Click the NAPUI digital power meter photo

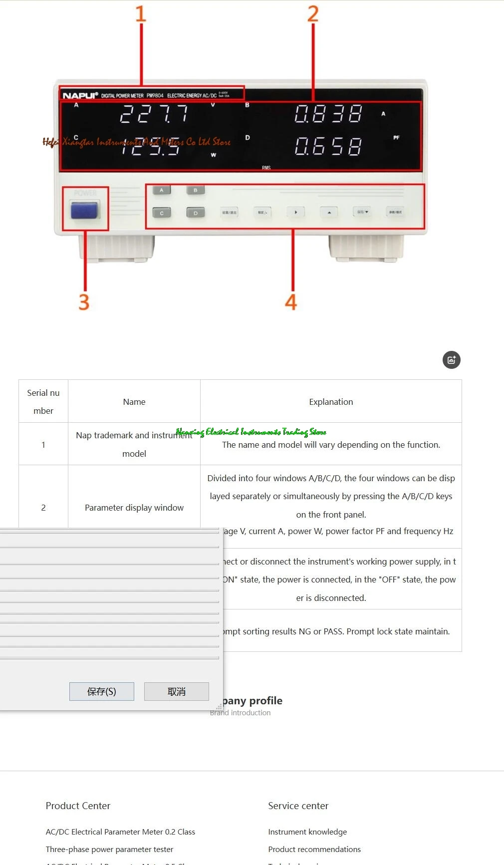pos(241,170)
